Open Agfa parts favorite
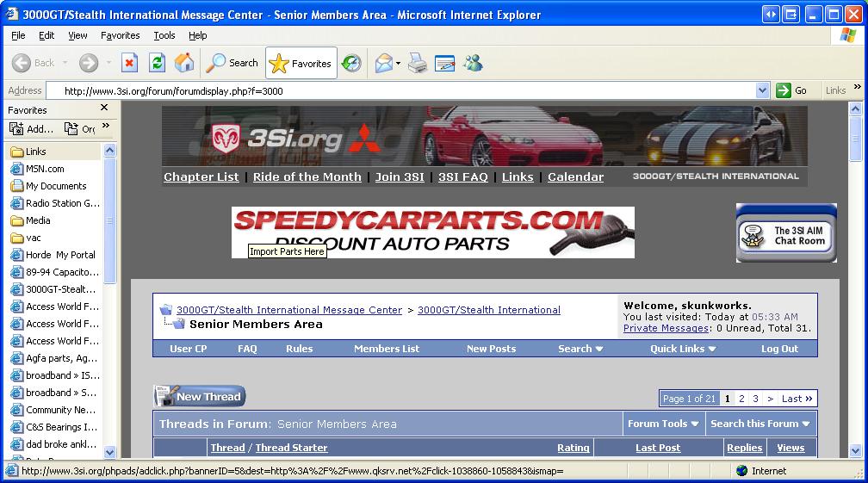 point(55,358)
